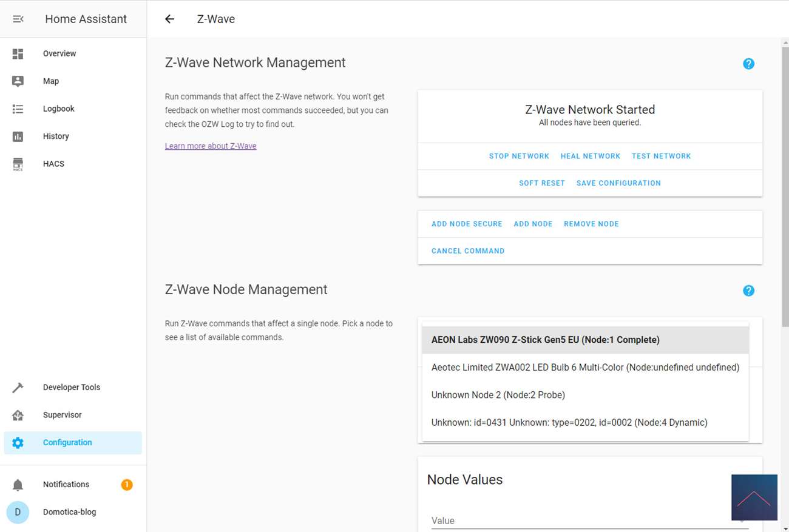
Task: Click the Heal Network button
Action: tap(590, 156)
